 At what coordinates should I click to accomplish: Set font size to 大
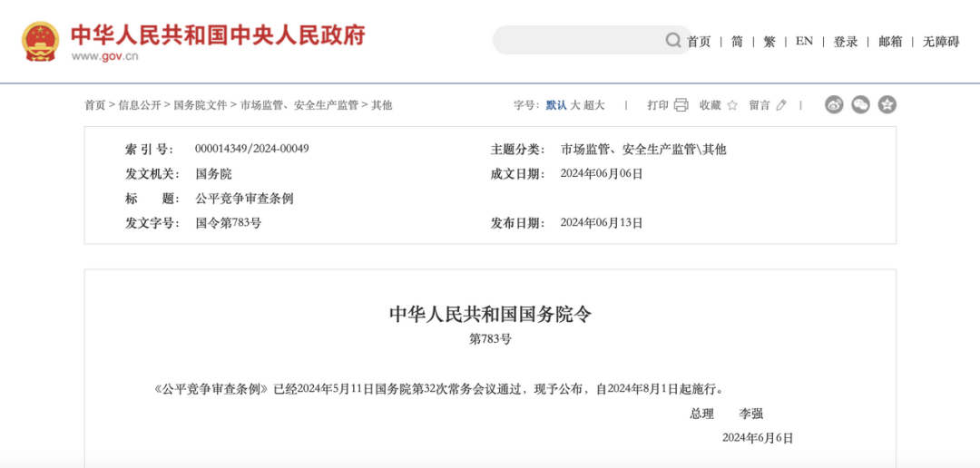[575, 105]
